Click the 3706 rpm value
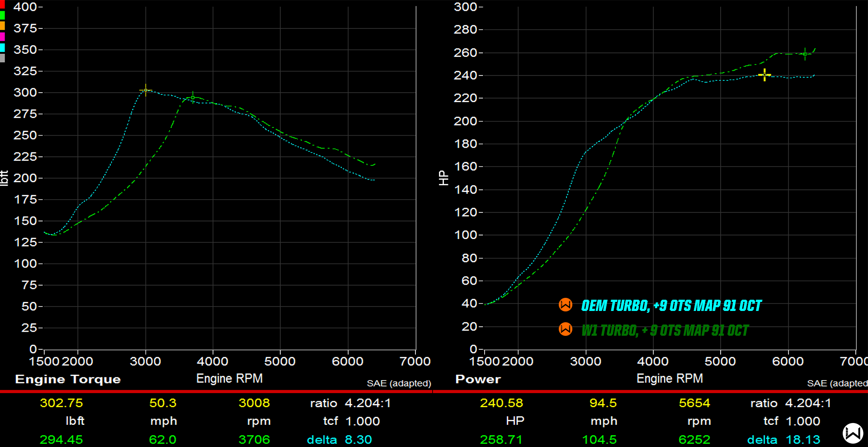This screenshot has height=447, width=868. tap(254, 439)
